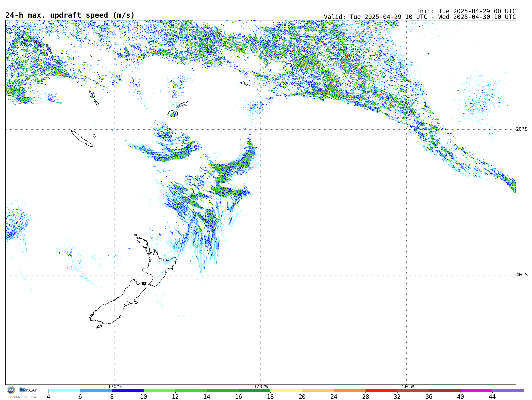This screenshot has width=532, height=400.
Task: Click the 20°S latitude label
Action: pos(522,129)
